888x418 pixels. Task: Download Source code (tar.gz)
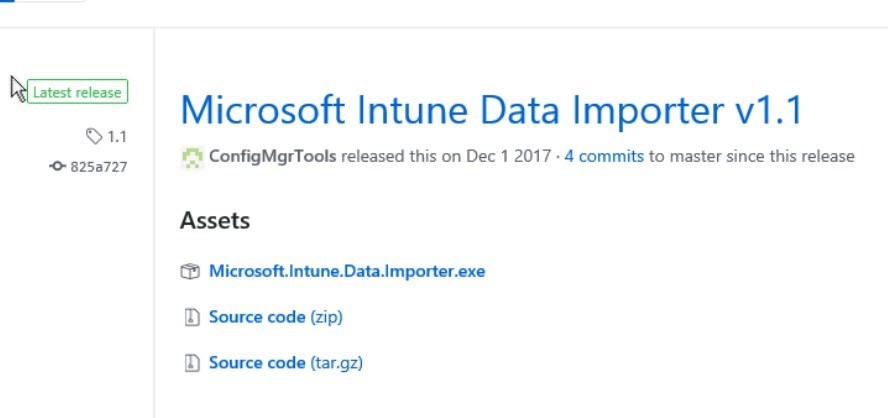285,362
